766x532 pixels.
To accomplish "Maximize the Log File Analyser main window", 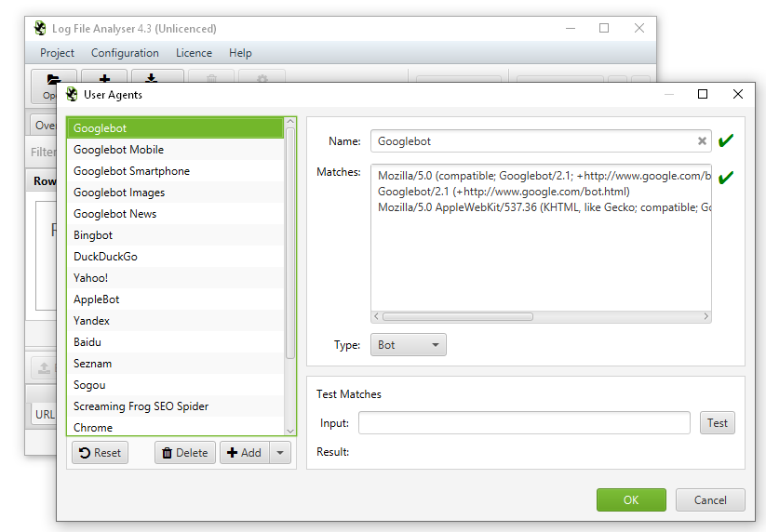I will (604, 28).
